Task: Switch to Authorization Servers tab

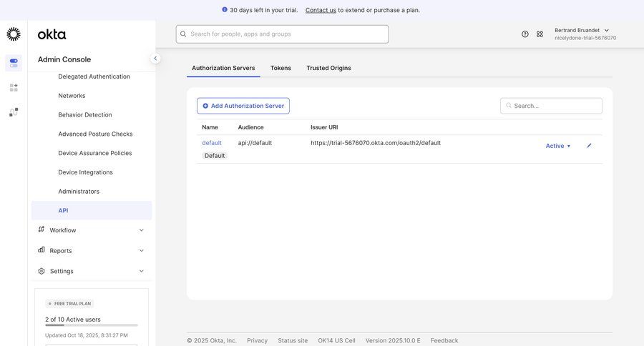Action: point(223,68)
